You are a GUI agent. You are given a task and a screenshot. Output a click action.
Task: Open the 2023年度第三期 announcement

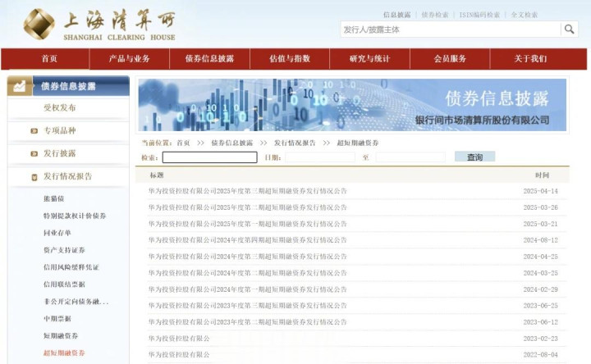coord(248,306)
